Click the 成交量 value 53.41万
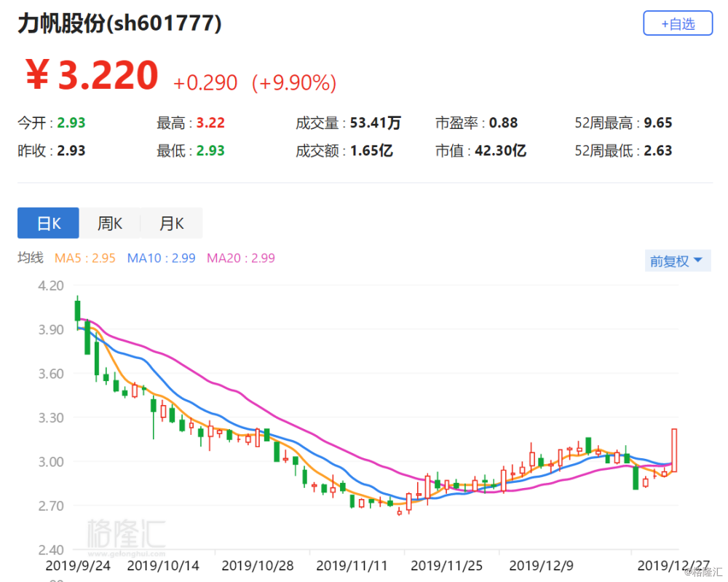 (375, 122)
